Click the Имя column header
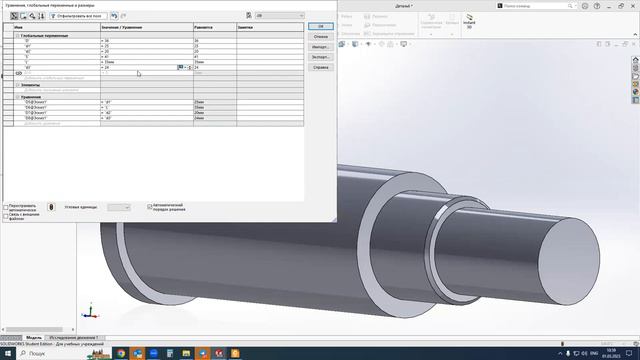640x360 pixels. click(57, 27)
